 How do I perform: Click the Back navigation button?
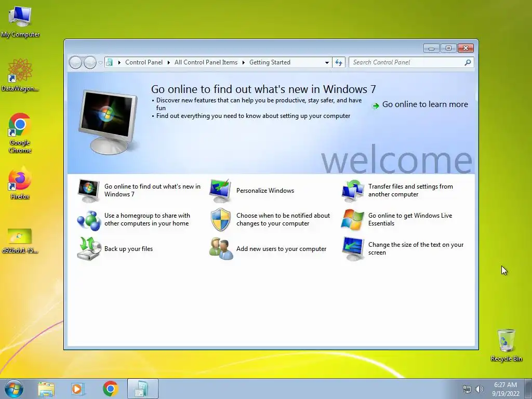pyautogui.click(x=75, y=62)
